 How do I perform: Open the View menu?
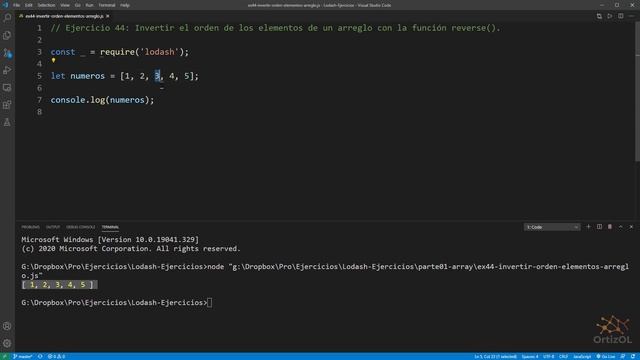coord(64,5)
